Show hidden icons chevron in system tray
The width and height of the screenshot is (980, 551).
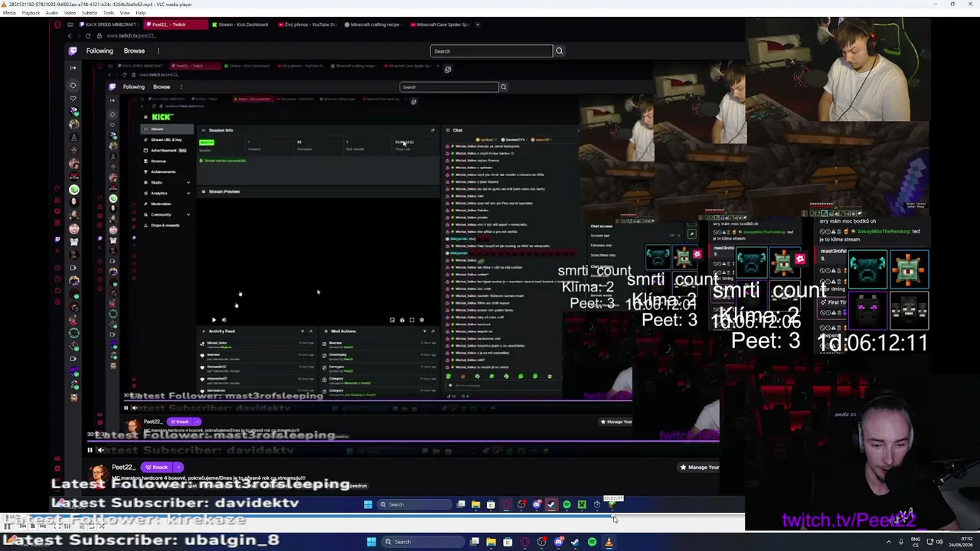tap(888, 542)
